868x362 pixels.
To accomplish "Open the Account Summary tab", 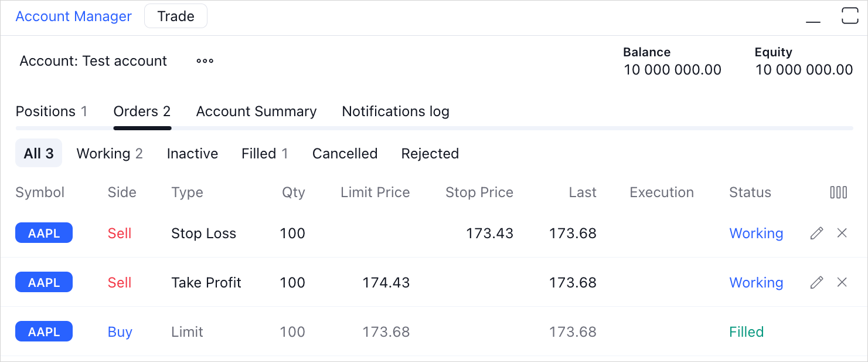I will tap(256, 111).
